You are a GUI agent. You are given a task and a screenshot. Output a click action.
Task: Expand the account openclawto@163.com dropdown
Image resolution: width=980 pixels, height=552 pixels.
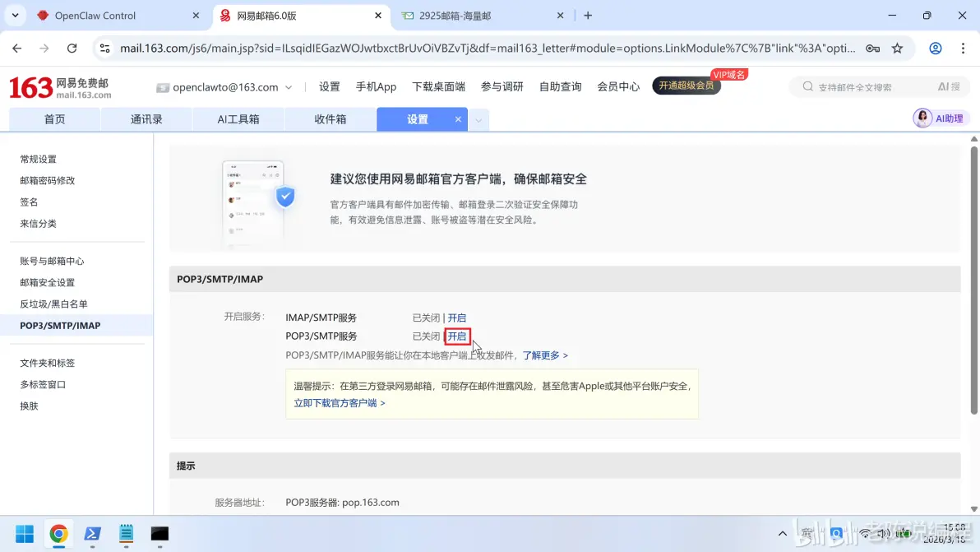tap(288, 87)
